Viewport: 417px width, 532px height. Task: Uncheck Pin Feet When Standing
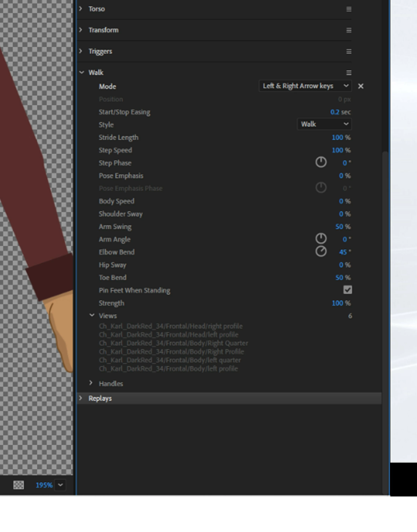(347, 290)
